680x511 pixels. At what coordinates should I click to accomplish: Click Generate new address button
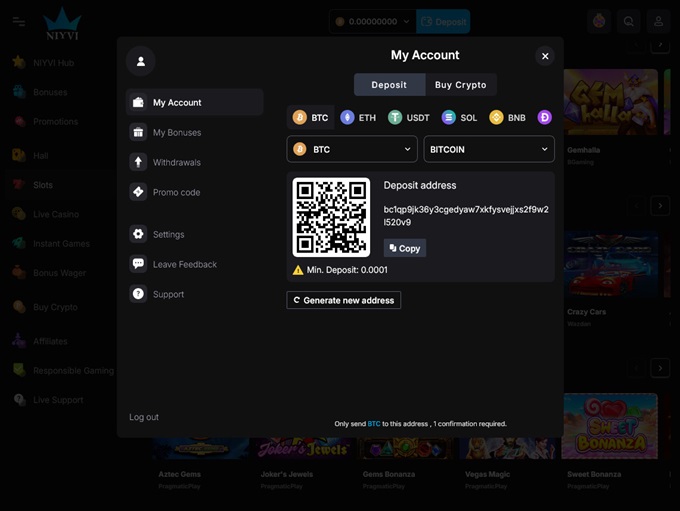pos(343,300)
